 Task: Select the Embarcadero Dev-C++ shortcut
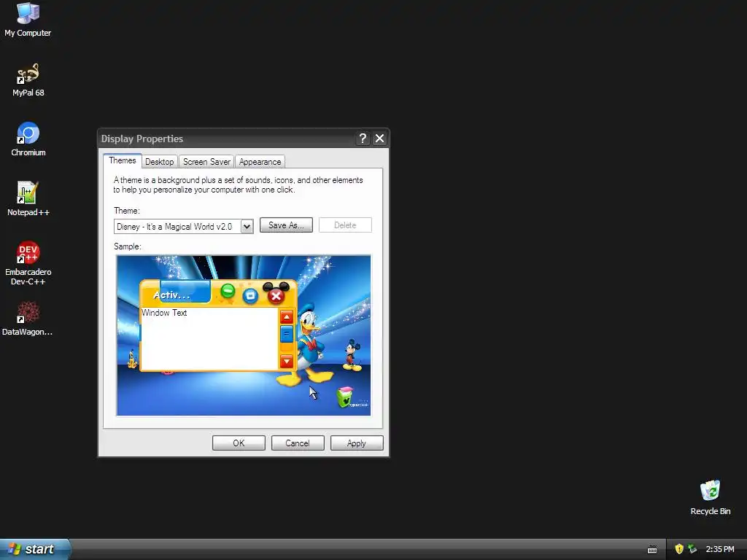[28, 263]
